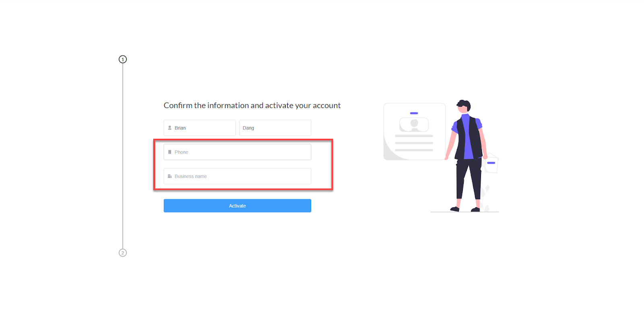The image size is (644, 312).
Task: Focus the first name field containing Brian
Action: click(200, 128)
